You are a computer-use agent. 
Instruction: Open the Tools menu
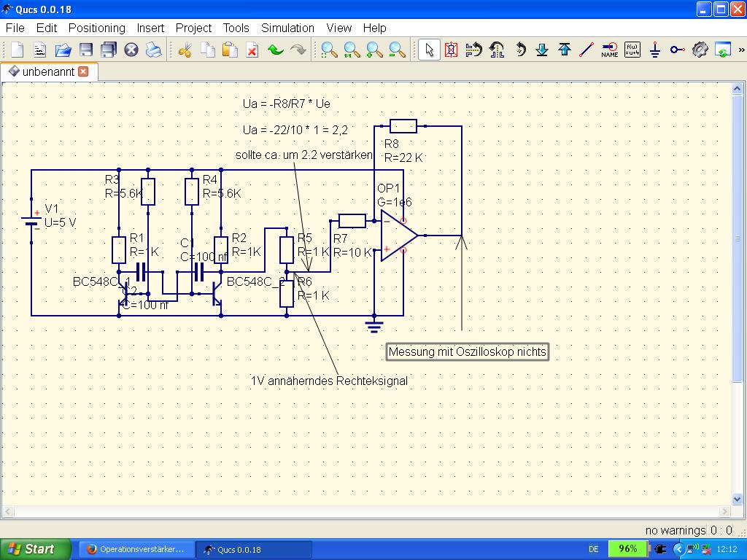pos(236,28)
